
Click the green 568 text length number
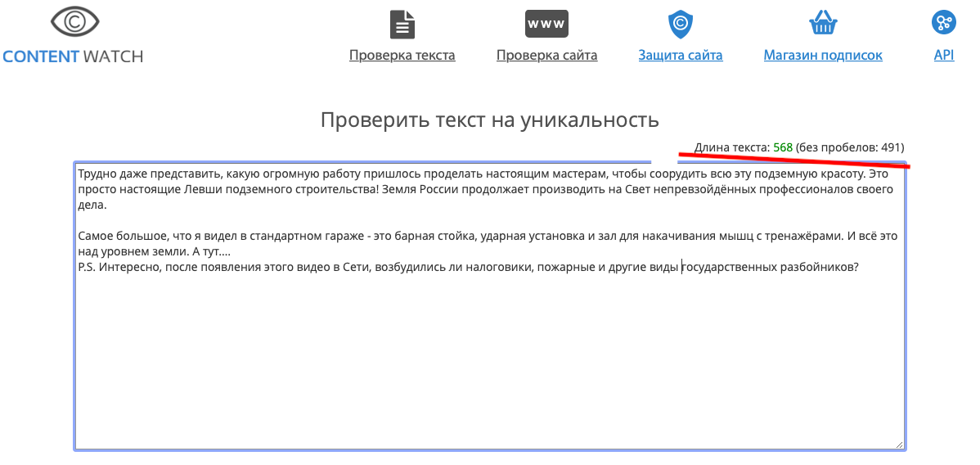783,147
